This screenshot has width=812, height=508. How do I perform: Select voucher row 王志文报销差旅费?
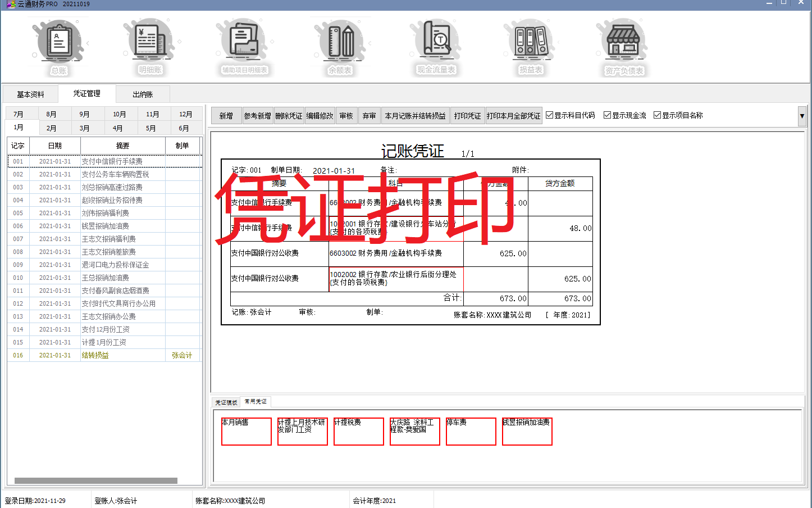pyautogui.click(x=104, y=252)
